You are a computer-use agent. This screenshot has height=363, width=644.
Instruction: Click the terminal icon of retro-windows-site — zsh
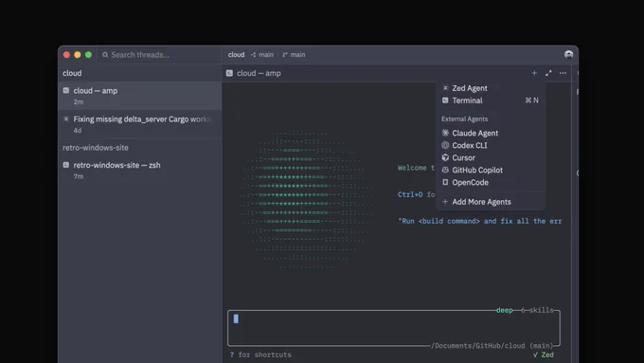pyautogui.click(x=66, y=165)
